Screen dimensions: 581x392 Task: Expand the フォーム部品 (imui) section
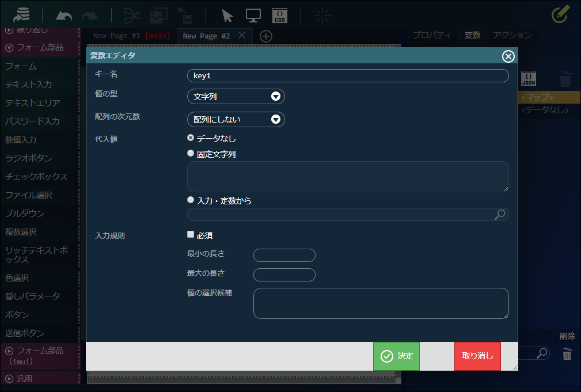point(40,356)
